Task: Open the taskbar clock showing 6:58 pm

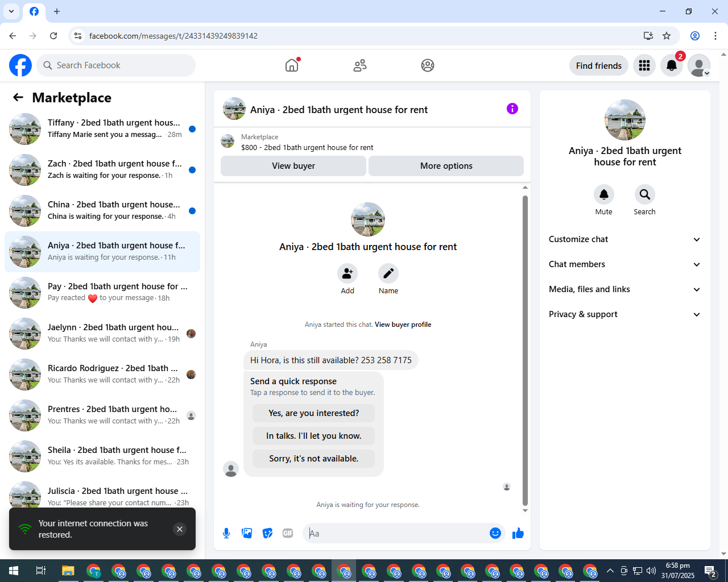Action: click(x=678, y=571)
